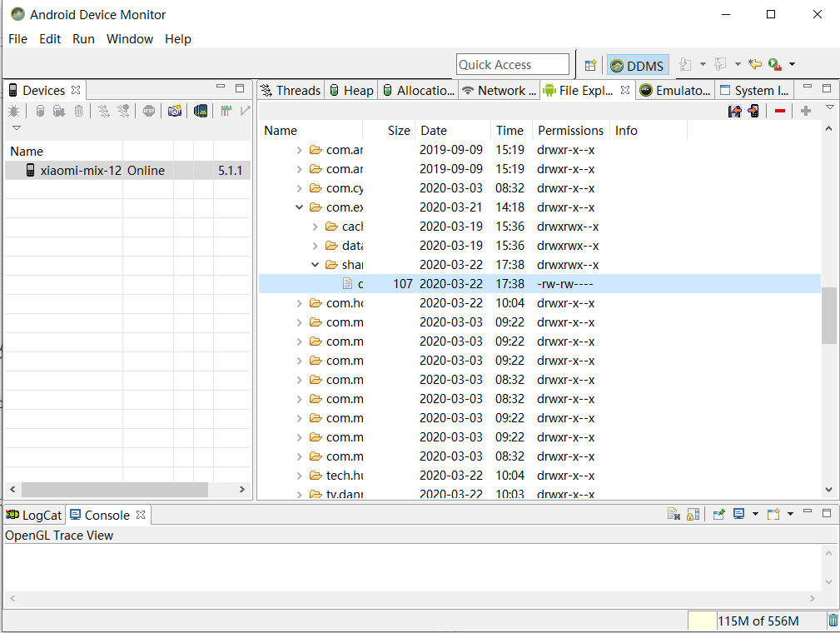Run garbage collector from status bar
Image resolution: width=840 pixels, height=633 pixels.
[x=833, y=621]
